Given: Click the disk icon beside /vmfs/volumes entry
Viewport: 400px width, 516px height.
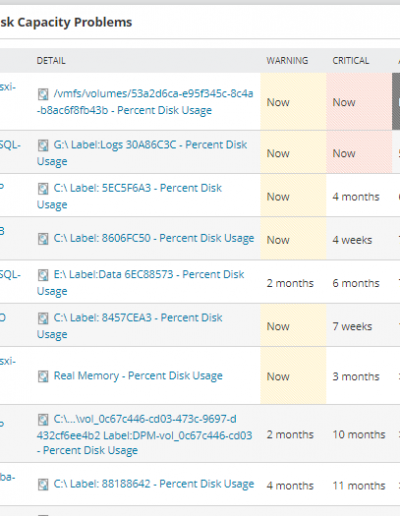Looking at the screenshot, I should coord(43,94).
